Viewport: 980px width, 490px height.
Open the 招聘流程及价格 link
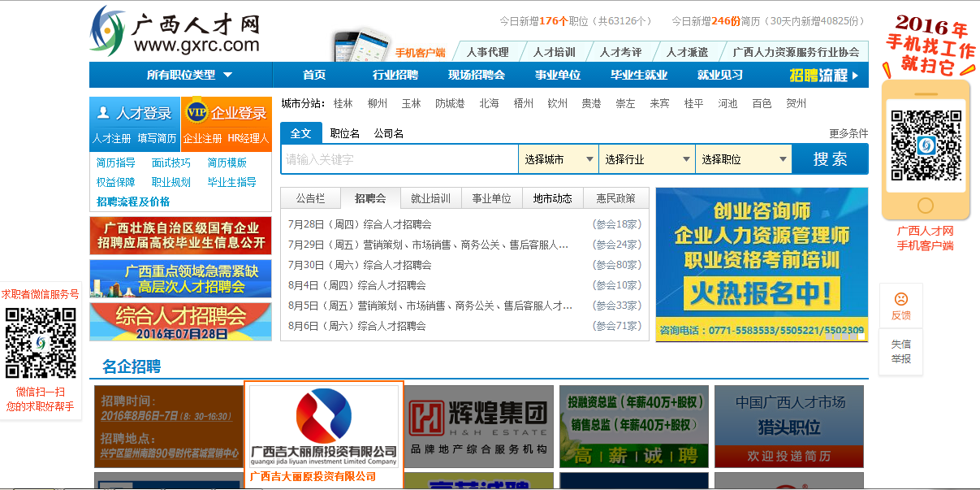pyautogui.click(x=133, y=202)
